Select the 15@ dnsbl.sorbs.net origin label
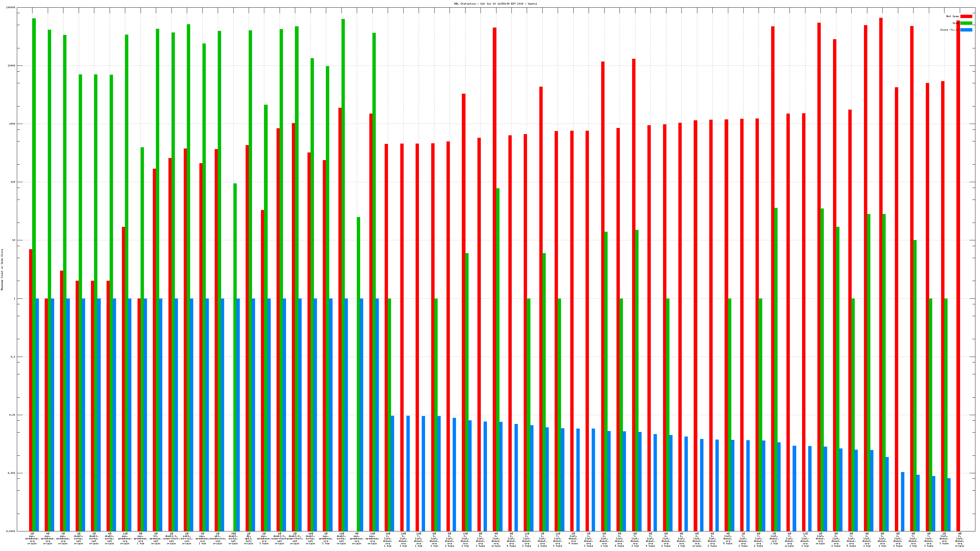This screenshot has width=980, height=551. point(233,538)
